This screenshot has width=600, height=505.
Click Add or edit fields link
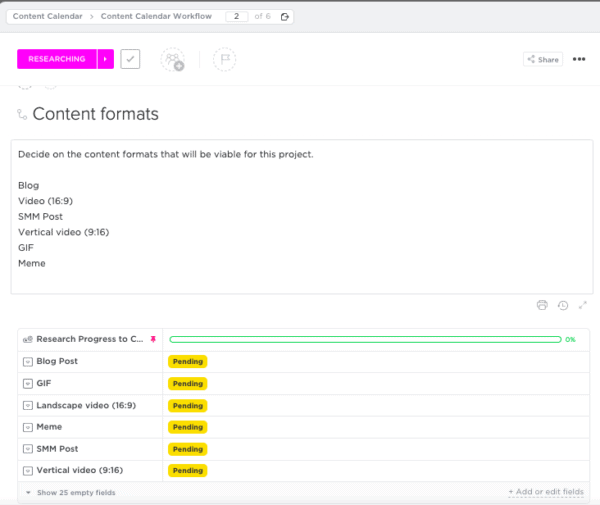click(546, 492)
